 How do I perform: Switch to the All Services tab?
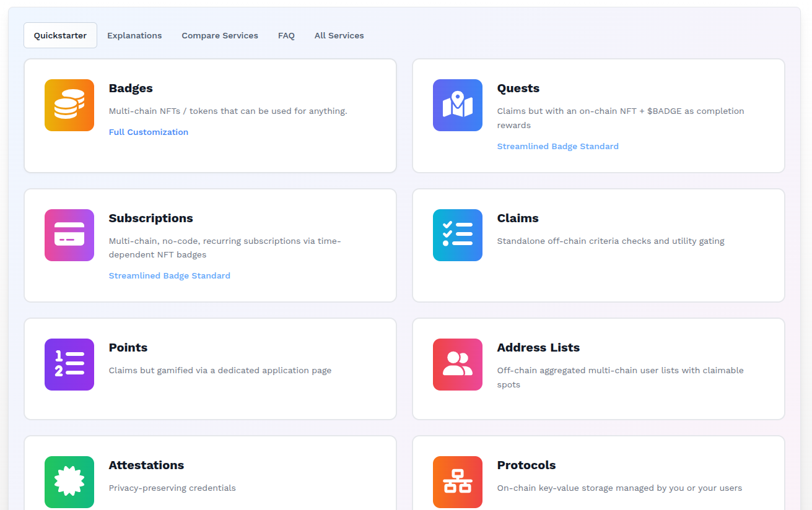(339, 36)
